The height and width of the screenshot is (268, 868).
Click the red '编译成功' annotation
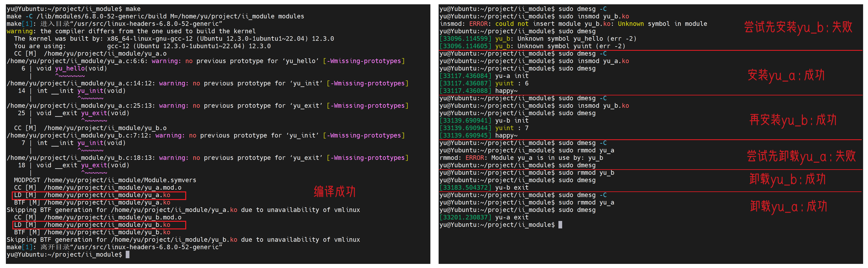334,191
